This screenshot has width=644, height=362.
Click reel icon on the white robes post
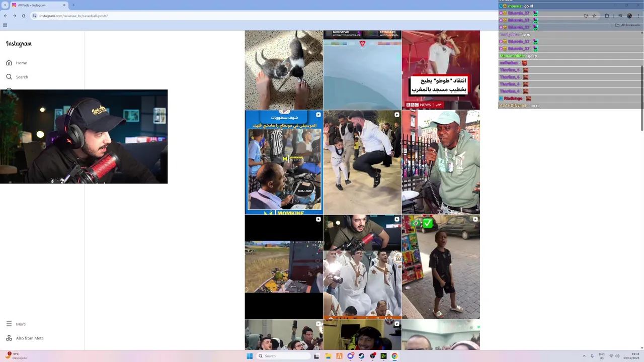(396, 219)
